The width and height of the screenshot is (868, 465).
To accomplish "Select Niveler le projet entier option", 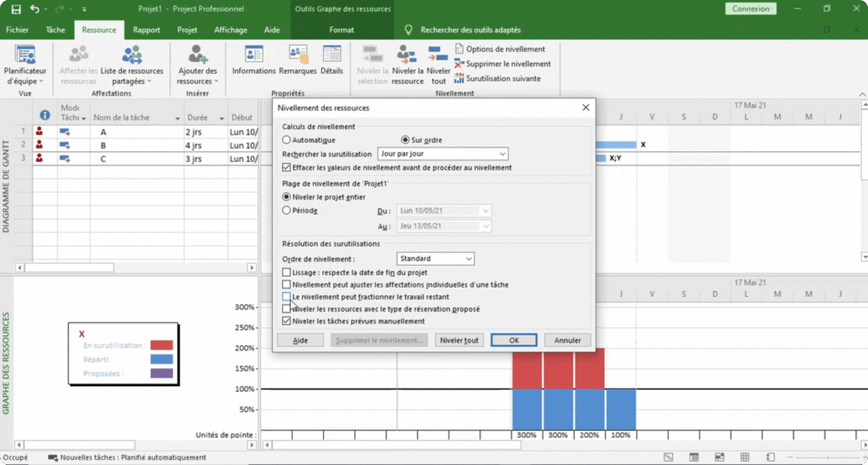I will (x=287, y=197).
